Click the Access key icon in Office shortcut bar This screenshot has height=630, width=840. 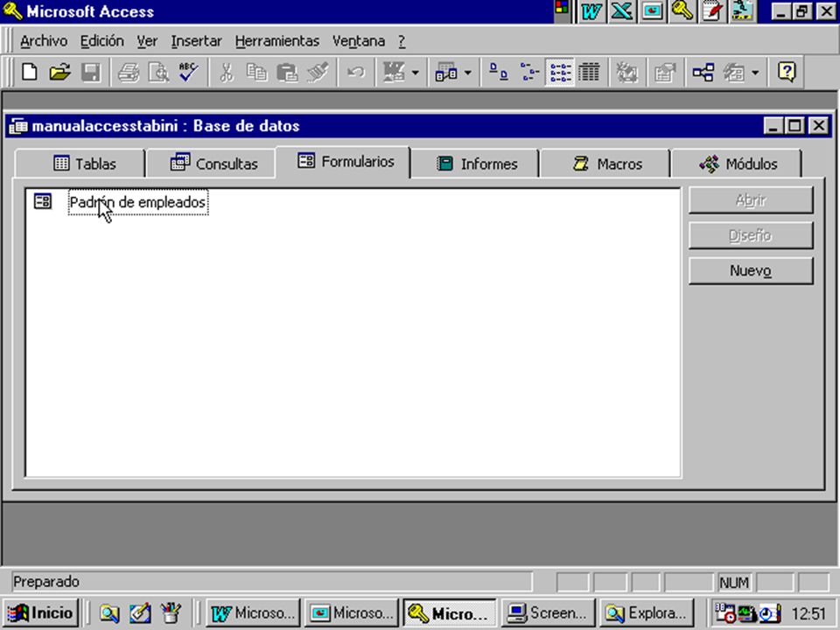682,11
